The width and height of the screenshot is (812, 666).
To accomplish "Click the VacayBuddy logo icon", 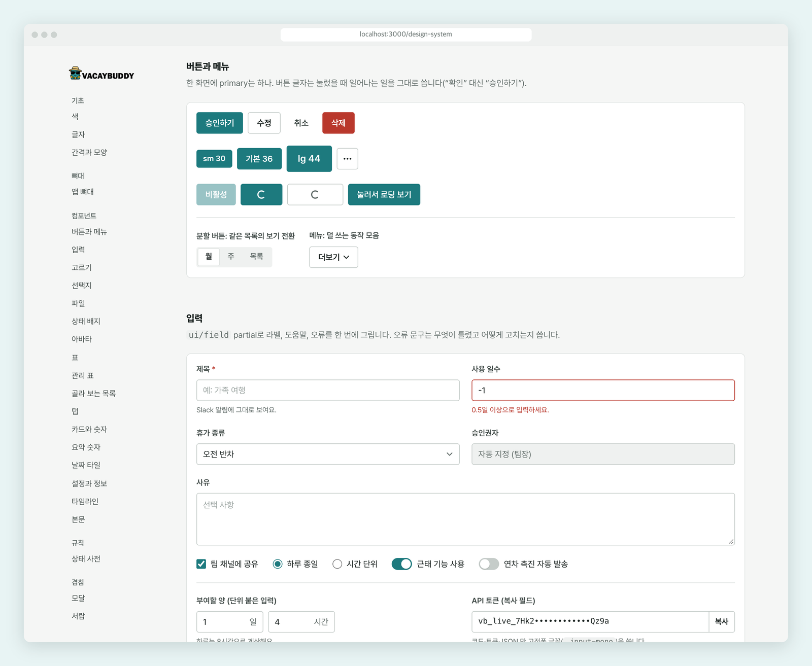I will pos(75,73).
